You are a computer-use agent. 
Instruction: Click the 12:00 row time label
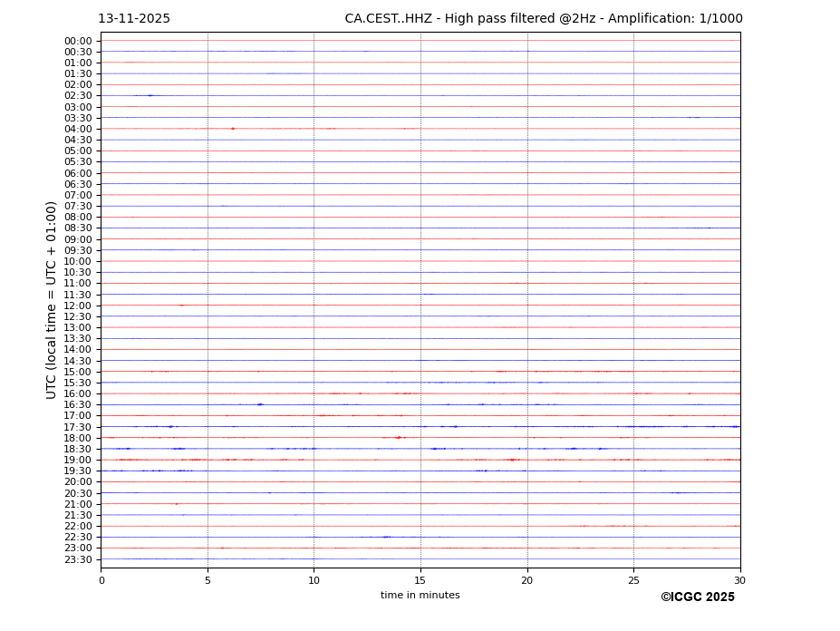pyautogui.click(x=78, y=306)
